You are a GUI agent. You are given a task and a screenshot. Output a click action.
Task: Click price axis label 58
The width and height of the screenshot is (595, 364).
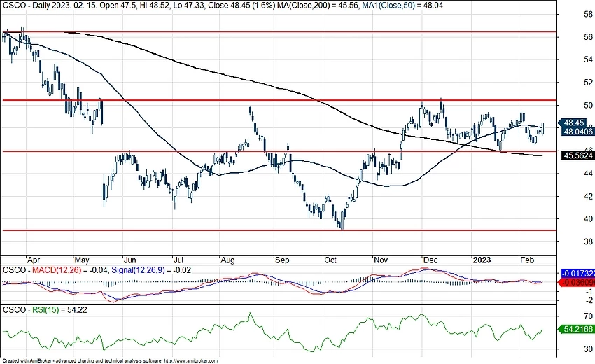(x=588, y=15)
